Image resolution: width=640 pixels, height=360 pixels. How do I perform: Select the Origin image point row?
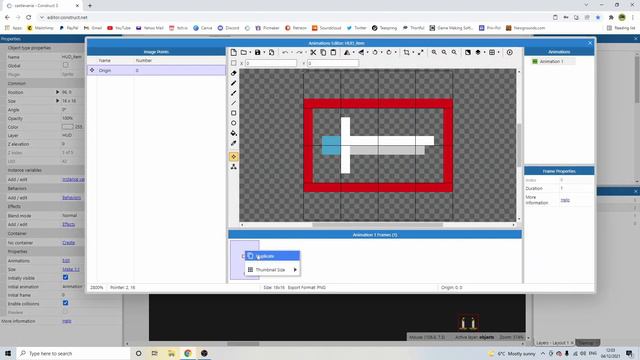pyautogui.click(x=156, y=70)
